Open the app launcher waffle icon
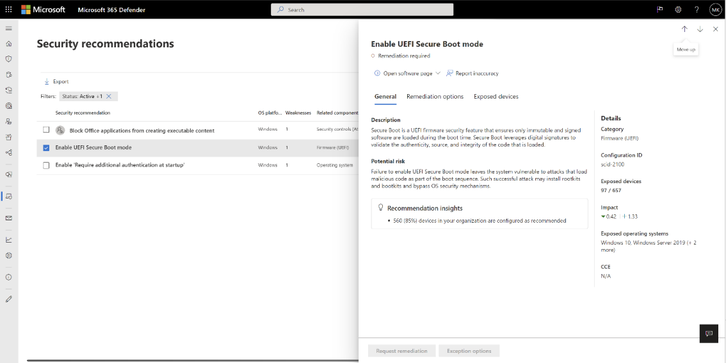 tap(9, 9)
